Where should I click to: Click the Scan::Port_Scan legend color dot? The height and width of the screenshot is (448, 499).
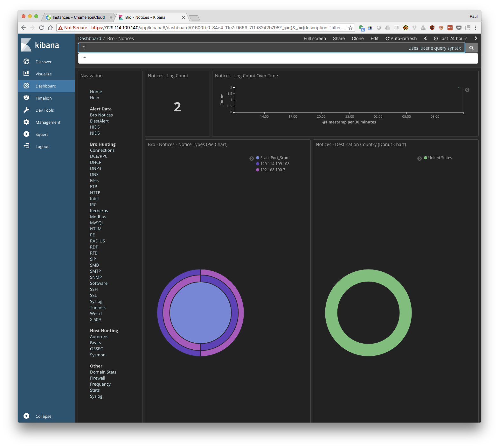pyautogui.click(x=258, y=157)
